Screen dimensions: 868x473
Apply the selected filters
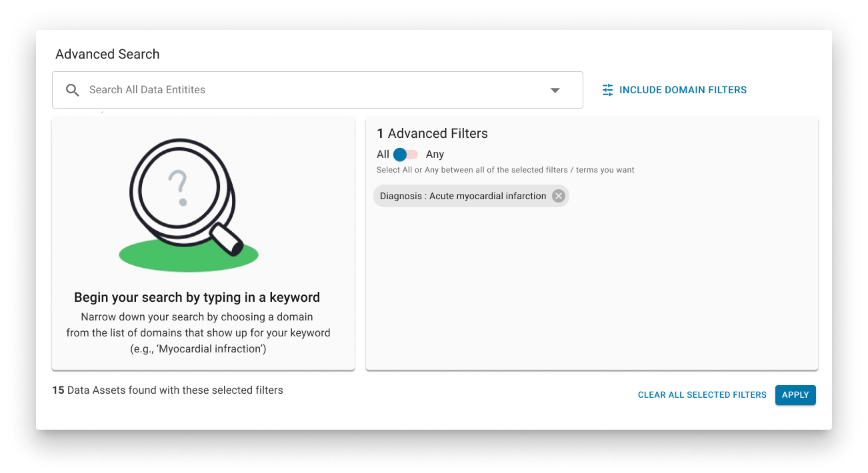(x=795, y=395)
